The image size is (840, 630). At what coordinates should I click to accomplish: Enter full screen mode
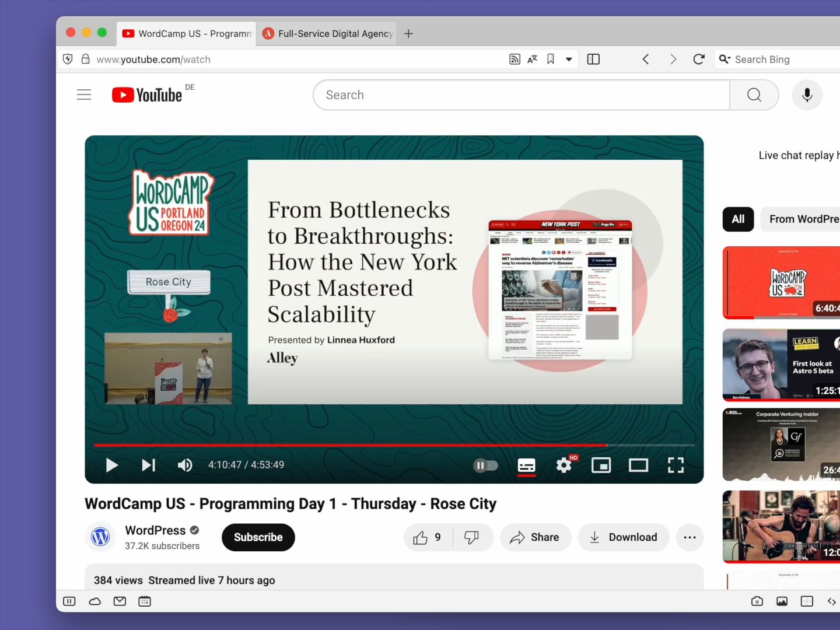(x=675, y=465)
